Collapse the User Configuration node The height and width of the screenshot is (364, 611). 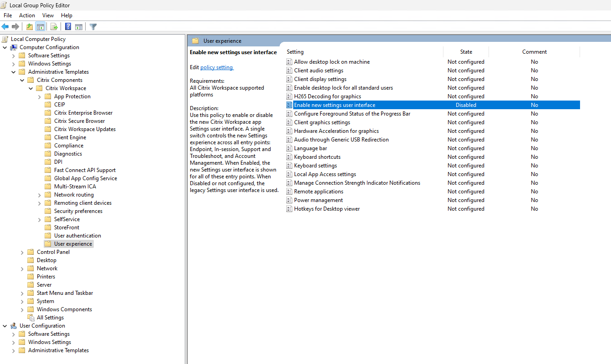coord(5,326)
